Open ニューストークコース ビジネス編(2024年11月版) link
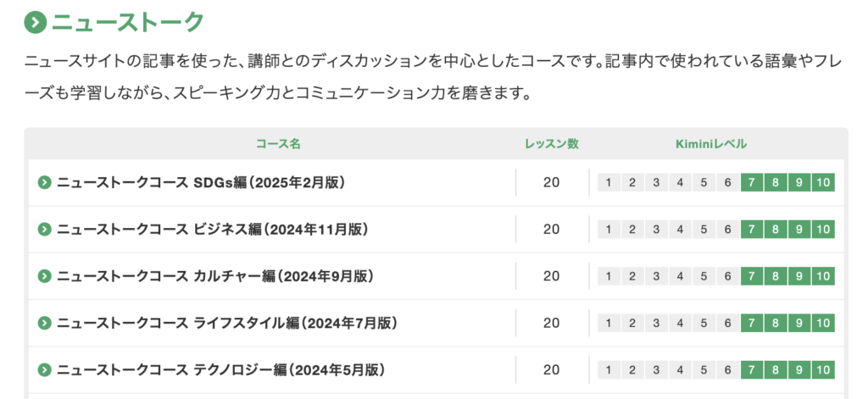Viewport: 868px width, 399px height. (212, 230)
